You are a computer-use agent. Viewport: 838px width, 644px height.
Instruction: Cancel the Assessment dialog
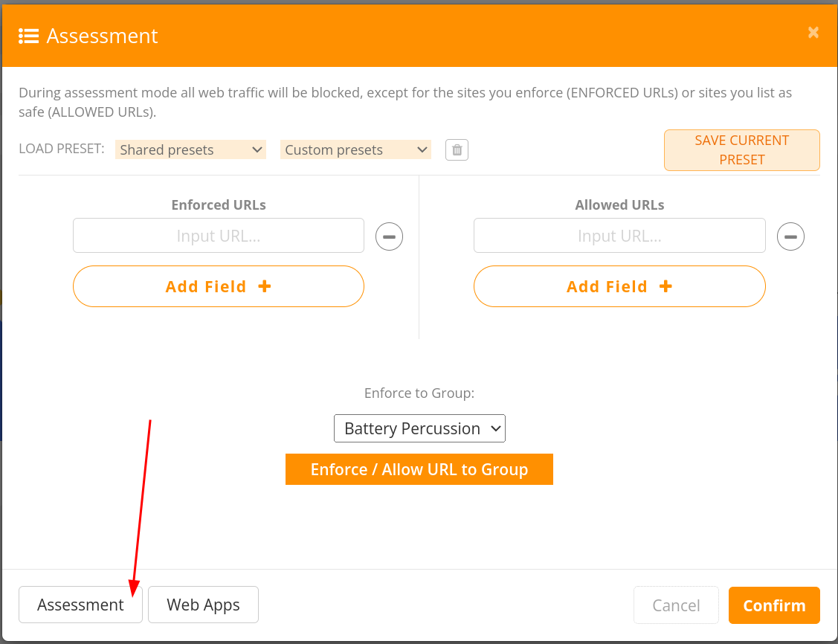[x=676, y=605]
